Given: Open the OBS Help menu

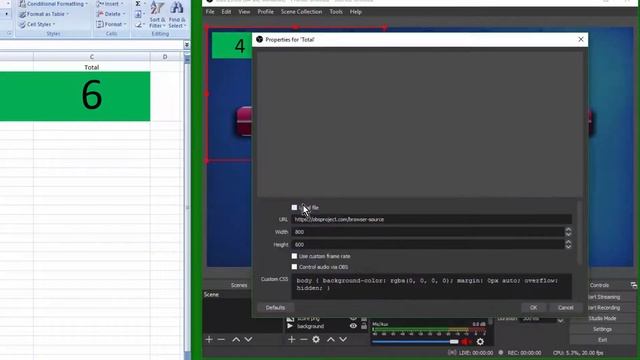Looking at the screenshot, I should [x=356, y=12].
